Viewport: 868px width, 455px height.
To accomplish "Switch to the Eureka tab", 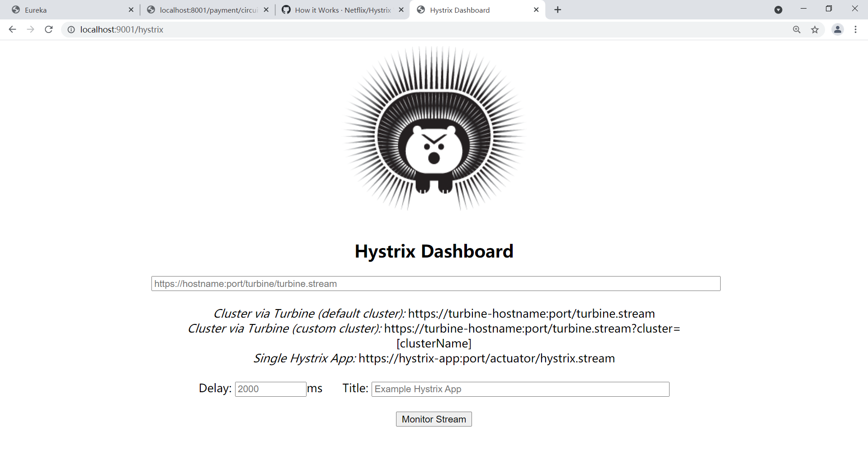I will pos(71,10).
